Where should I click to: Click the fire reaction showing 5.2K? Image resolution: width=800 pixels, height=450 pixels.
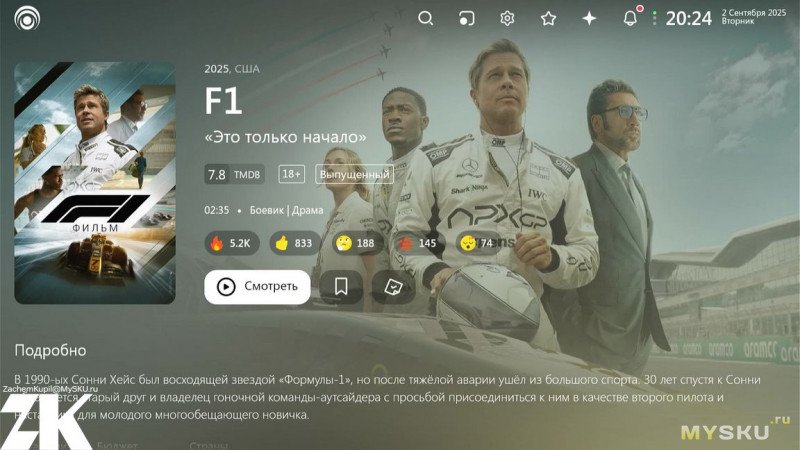tap(232, 243)
